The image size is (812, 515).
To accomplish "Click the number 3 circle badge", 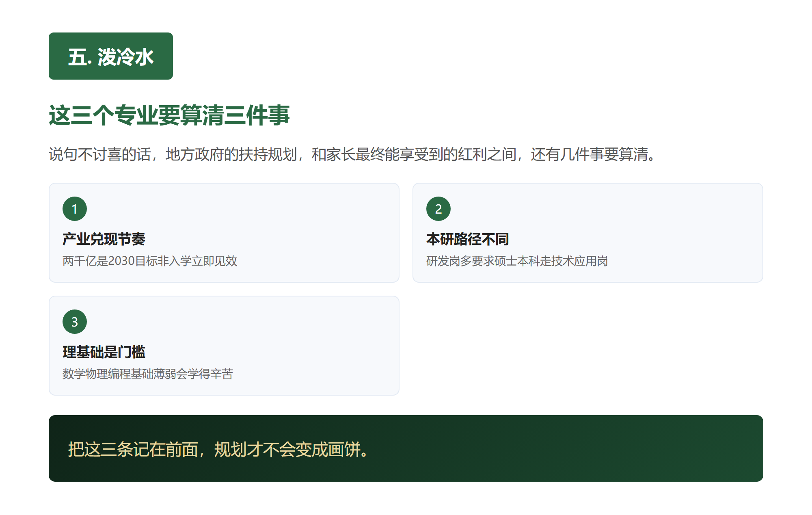I will [75, 322].
